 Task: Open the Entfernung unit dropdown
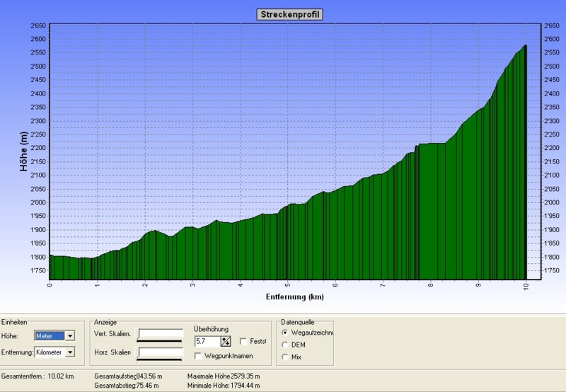69,352
